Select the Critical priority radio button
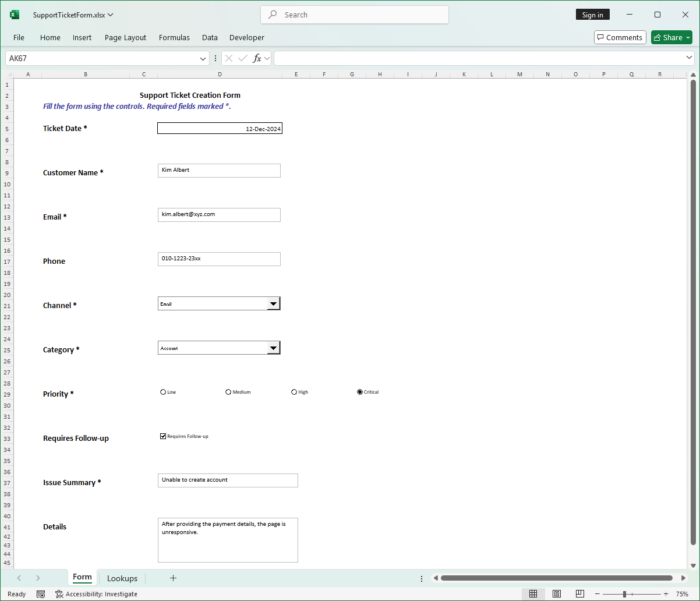The image size is (700, 601). point(359,392)
